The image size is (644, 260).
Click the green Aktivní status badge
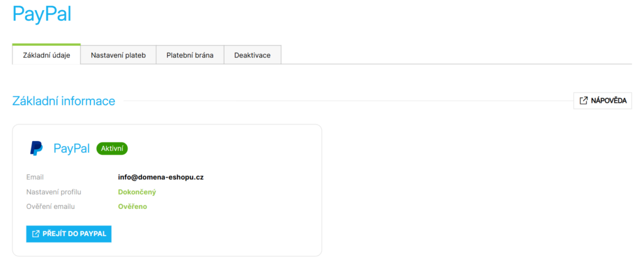[113, 149]
